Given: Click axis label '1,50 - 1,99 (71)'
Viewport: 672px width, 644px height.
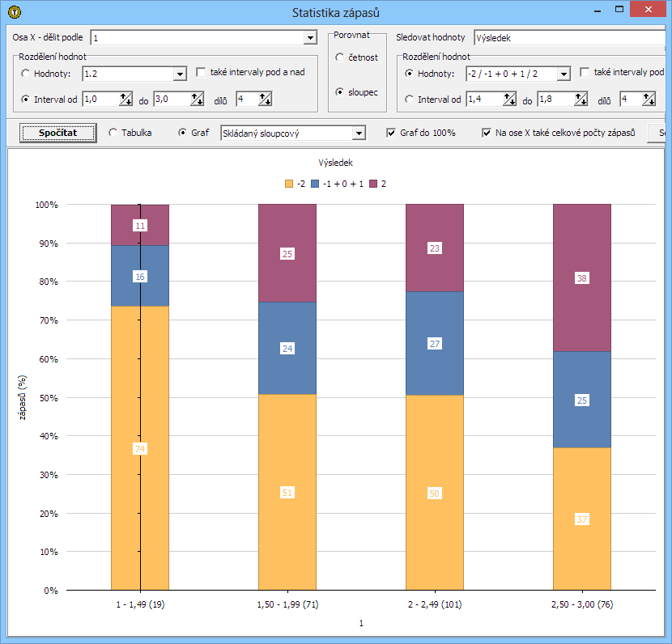Looking at the screenshot, I should coord(287,604).
